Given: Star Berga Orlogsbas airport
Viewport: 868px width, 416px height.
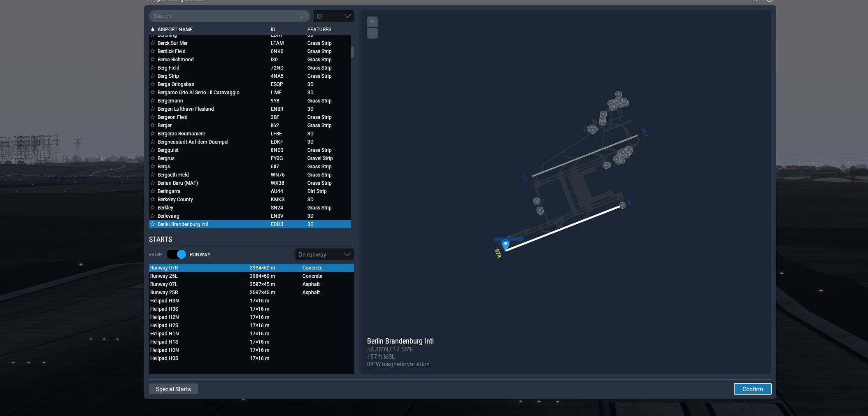Looking at the screenshot, I should click(x=153, y=84).
